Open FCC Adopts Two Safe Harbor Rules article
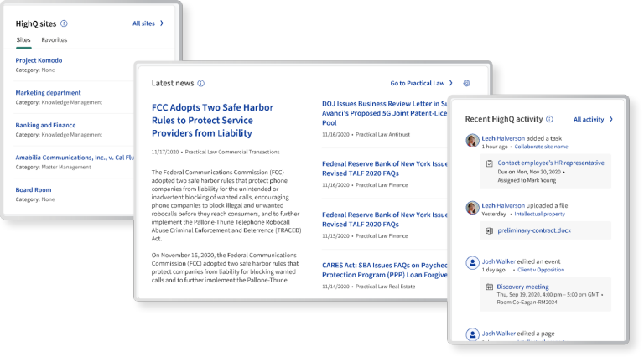 (221, 120)
